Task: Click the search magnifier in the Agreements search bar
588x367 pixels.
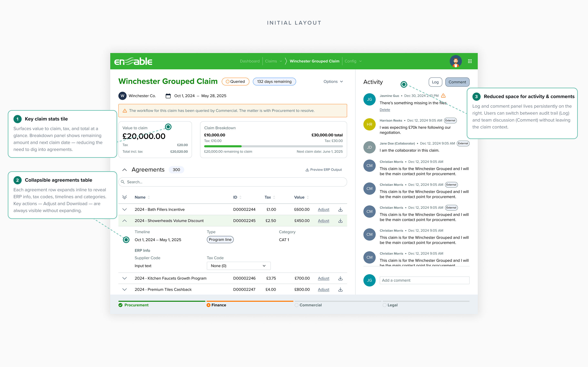Action: pos(123,182)
